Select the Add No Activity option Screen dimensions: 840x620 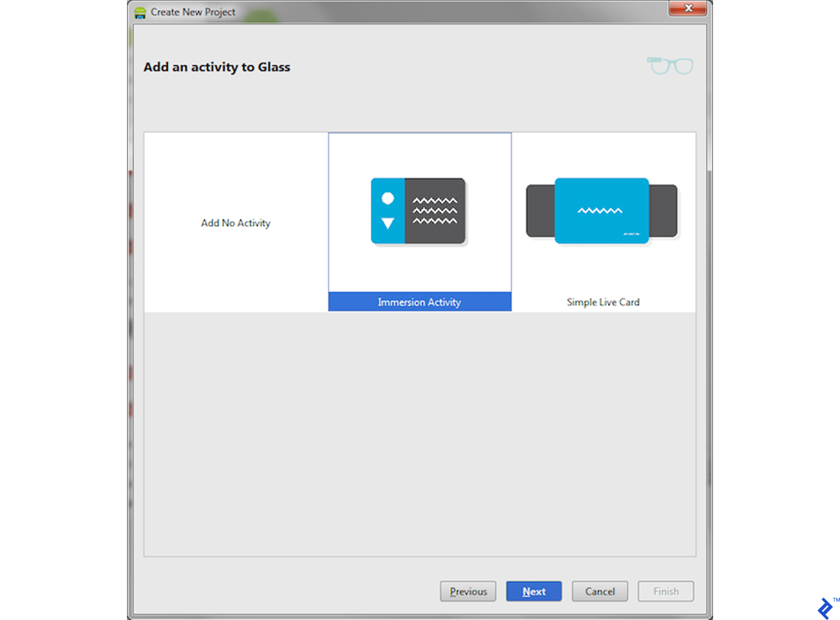(x=235, y=223)
